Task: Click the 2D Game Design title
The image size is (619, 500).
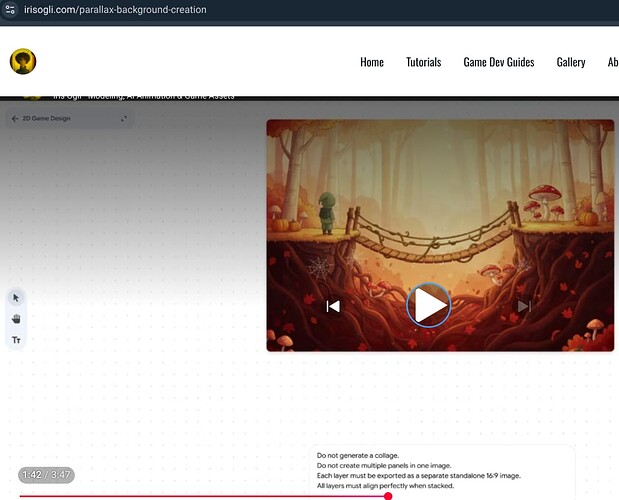Action: click(x=46, y=118)
